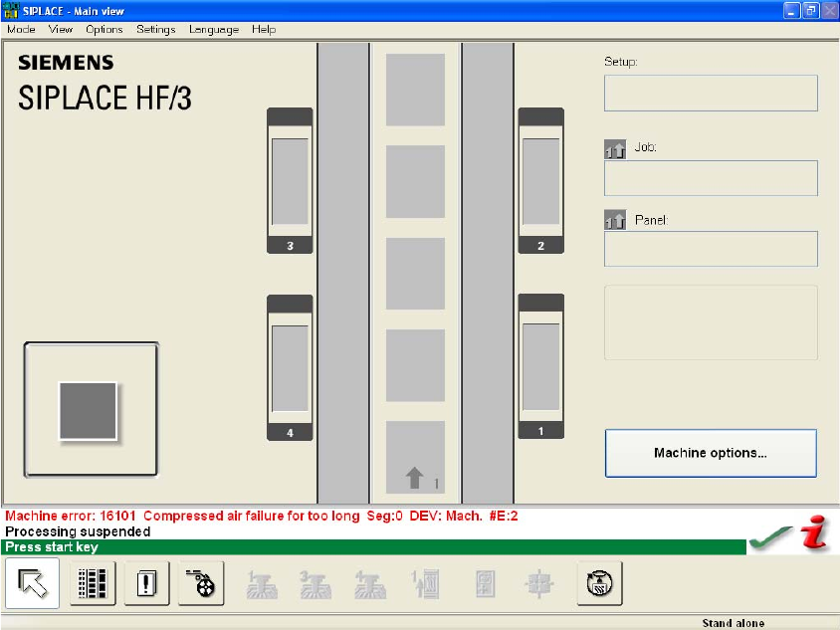
Task: Click the component reel tape icon
Action: pos(201,583)
